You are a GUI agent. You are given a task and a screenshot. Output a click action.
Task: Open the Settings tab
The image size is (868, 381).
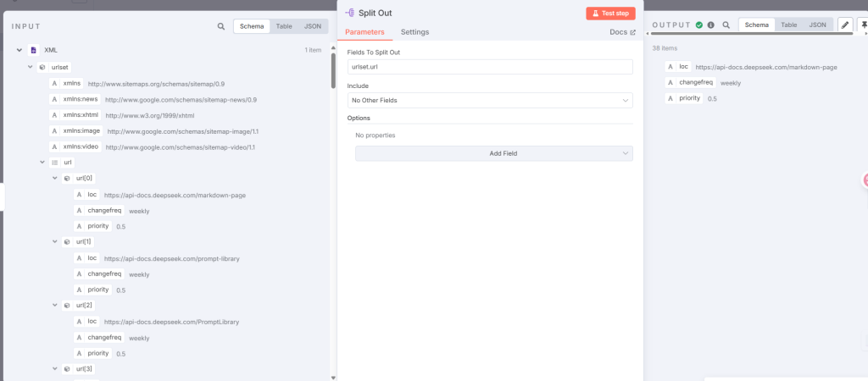point(415,32)
